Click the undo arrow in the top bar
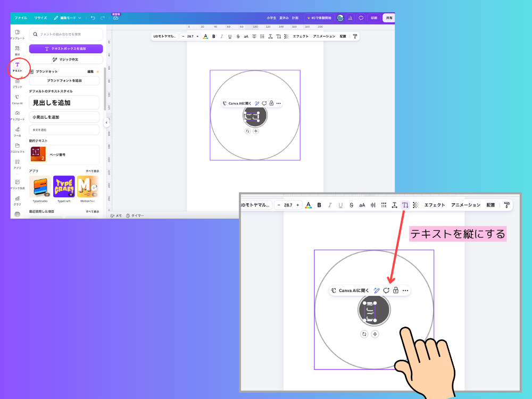 (x=93, y=18)
